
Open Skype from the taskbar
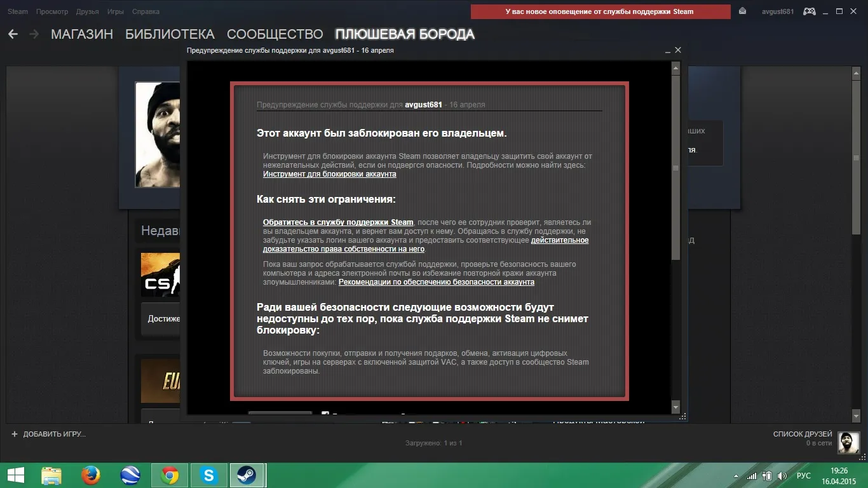point(208,475)
